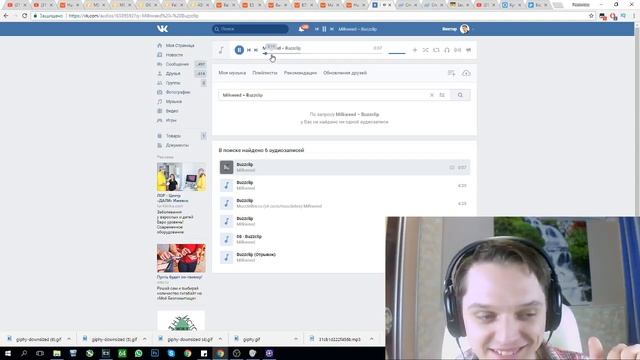This screenshot has height=360, width=640.
Task: Open Skype from the taskbar
Action: click(171, 353)
